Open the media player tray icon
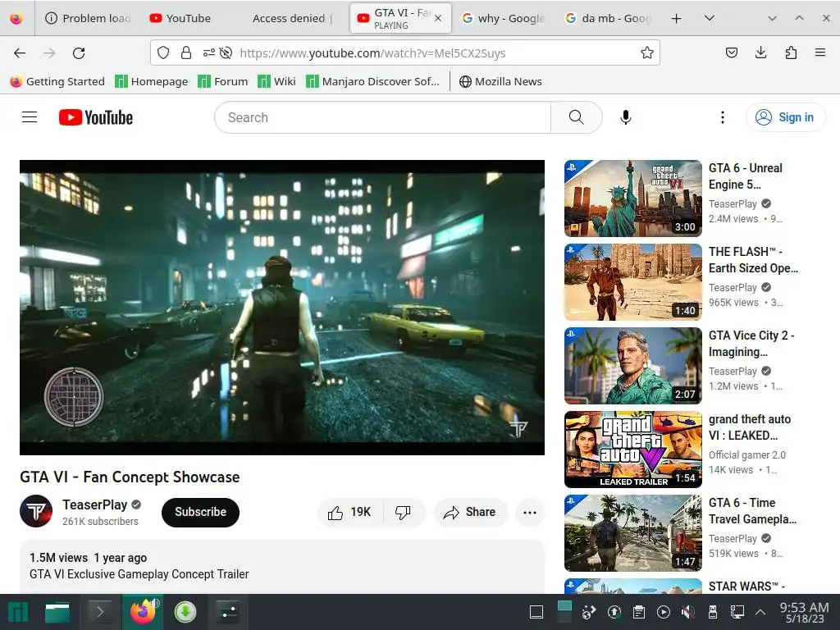The height and width of the screenshot is (630, 840). [x=663, y=612]
